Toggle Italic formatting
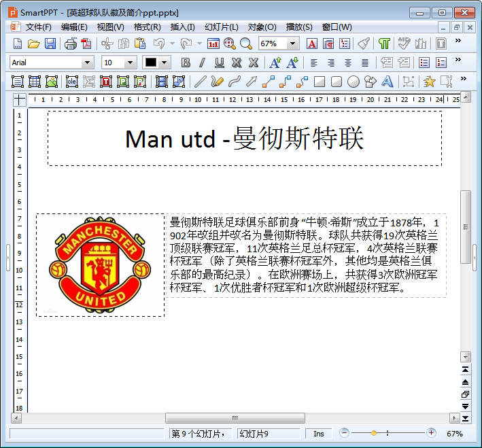The image size is (482, 448). (203, 63)
